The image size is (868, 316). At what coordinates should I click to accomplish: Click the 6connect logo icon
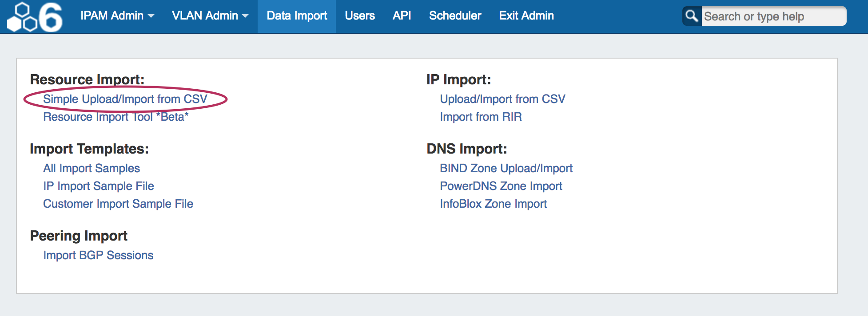click(x=36, y=17)
